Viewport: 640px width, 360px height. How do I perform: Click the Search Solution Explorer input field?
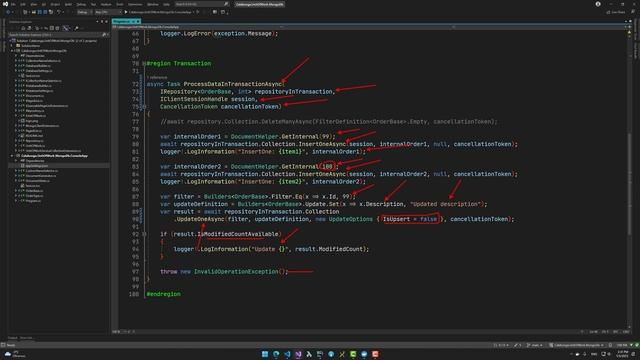pyautogui.click(x=55, y=35)
